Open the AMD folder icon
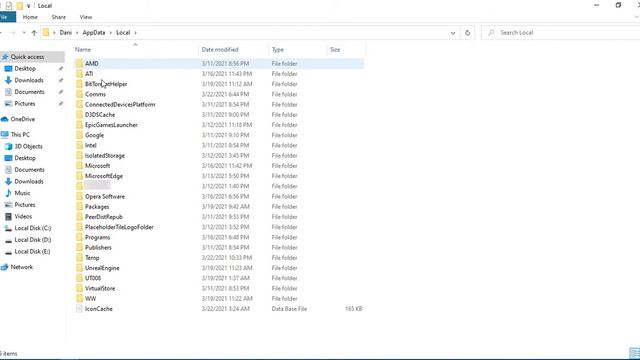Viewport: 640px width, 360px height. [79, 64]
